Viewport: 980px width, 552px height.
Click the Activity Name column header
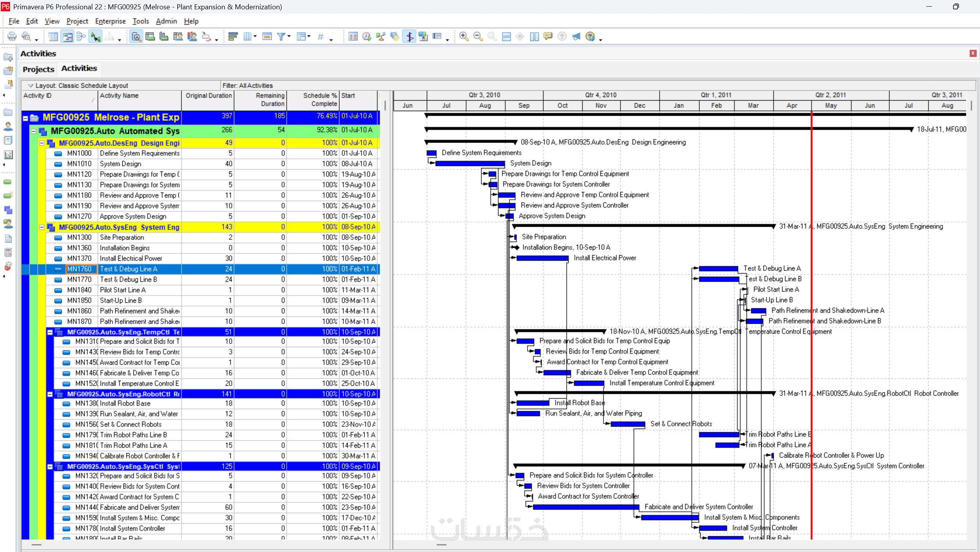point(139,101)
